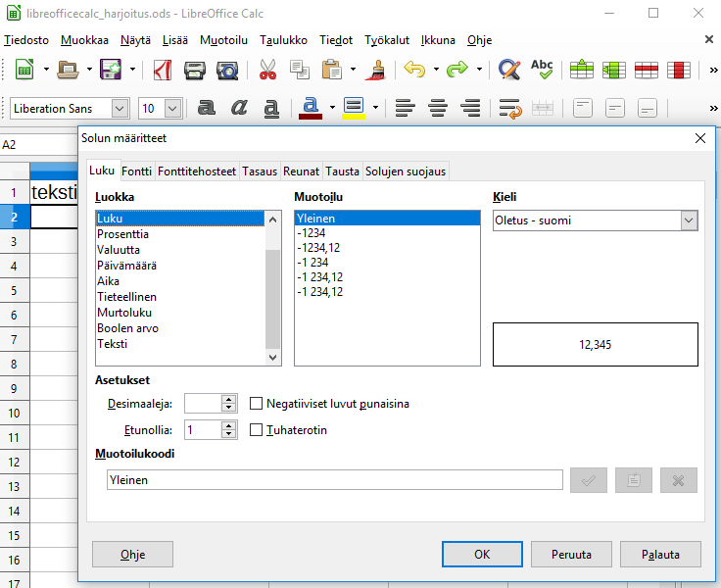The image size is (721, 588).
Task: Click the Peruuta button
Action: click(x=571, y=554)
